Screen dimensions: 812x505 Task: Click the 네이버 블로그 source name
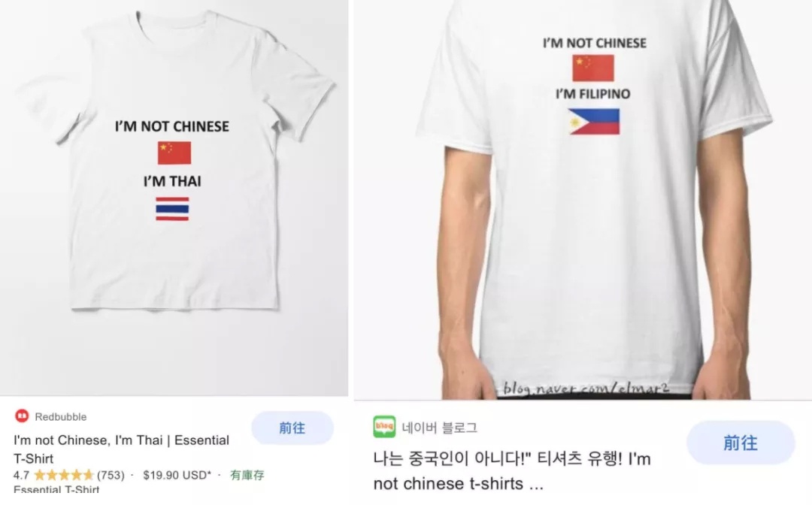click(439, 428)
